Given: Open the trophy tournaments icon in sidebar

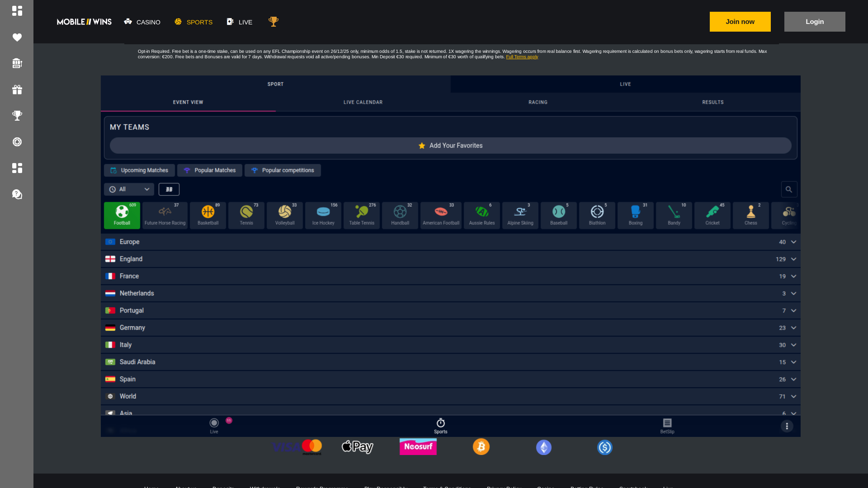Looking at the screenshot, I should tap(17, 116).
